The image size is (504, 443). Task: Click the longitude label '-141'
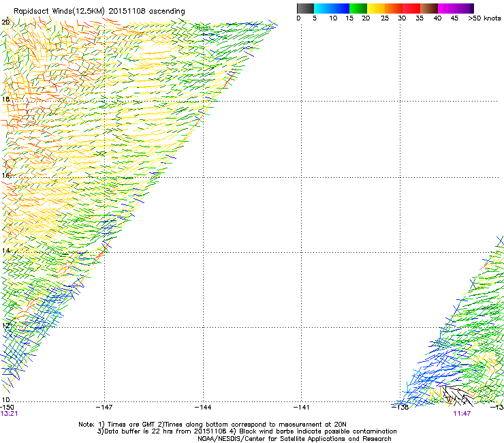pyautogui.click(x=302, y=408)
